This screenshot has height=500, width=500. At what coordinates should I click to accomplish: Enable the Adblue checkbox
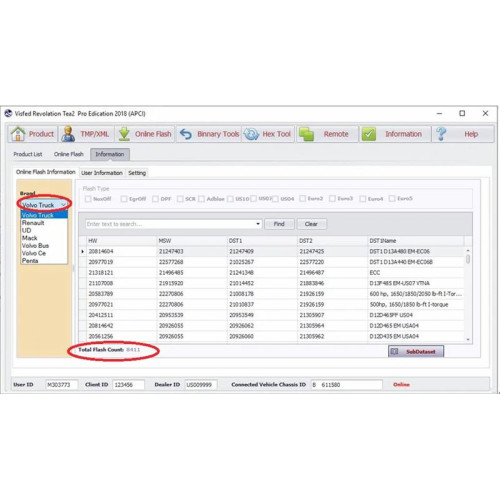[x=201, y=199]
